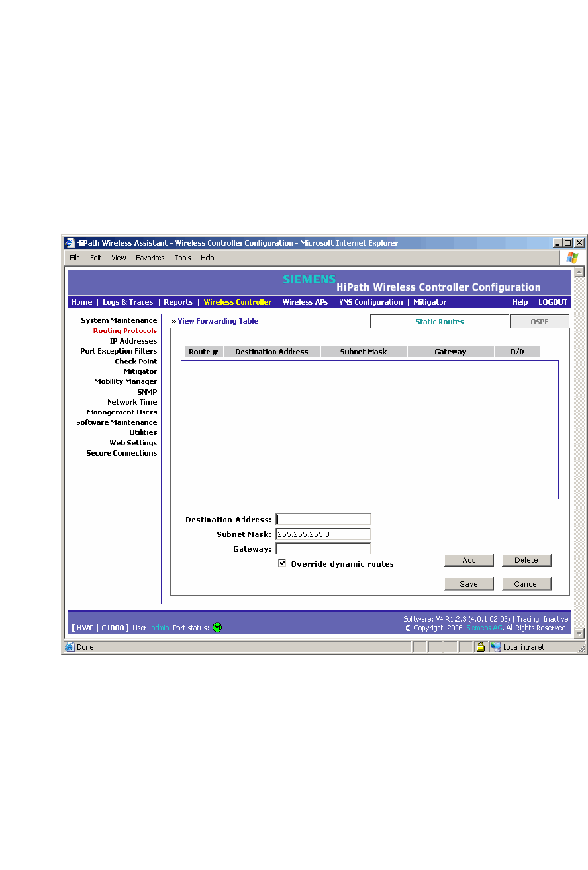This screenshot has height=870, width=588.
Task: Open View Forwarding Table link
Action: 218,321
